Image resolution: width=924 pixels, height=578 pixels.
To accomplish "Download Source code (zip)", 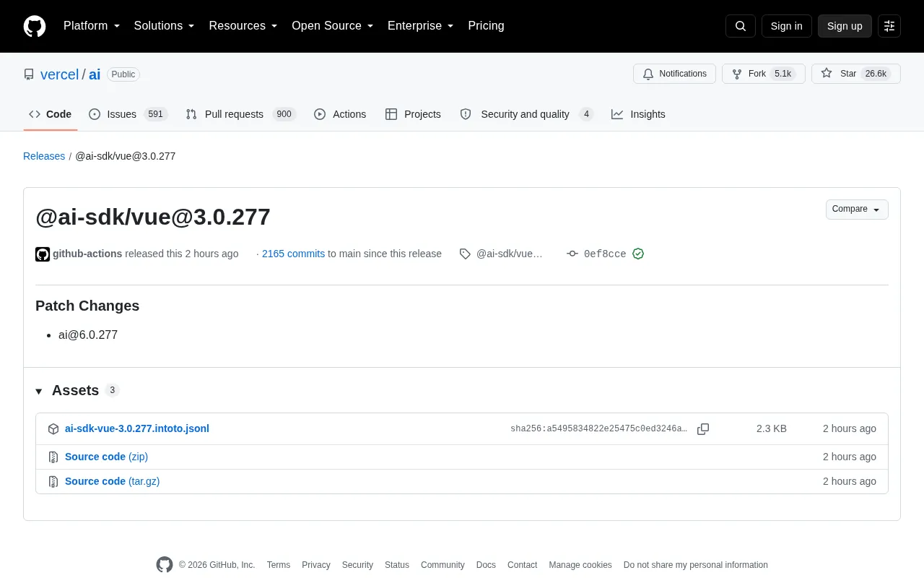I will click(106, 457).
